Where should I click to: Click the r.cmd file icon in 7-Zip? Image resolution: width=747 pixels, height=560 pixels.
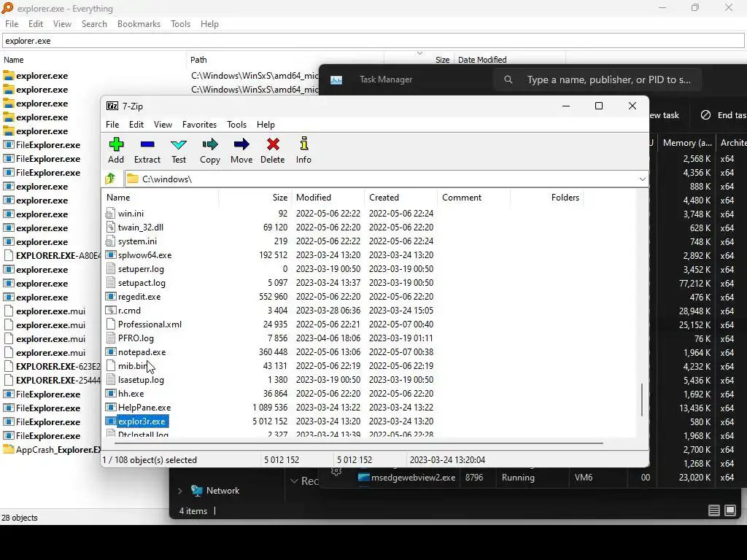111,311
